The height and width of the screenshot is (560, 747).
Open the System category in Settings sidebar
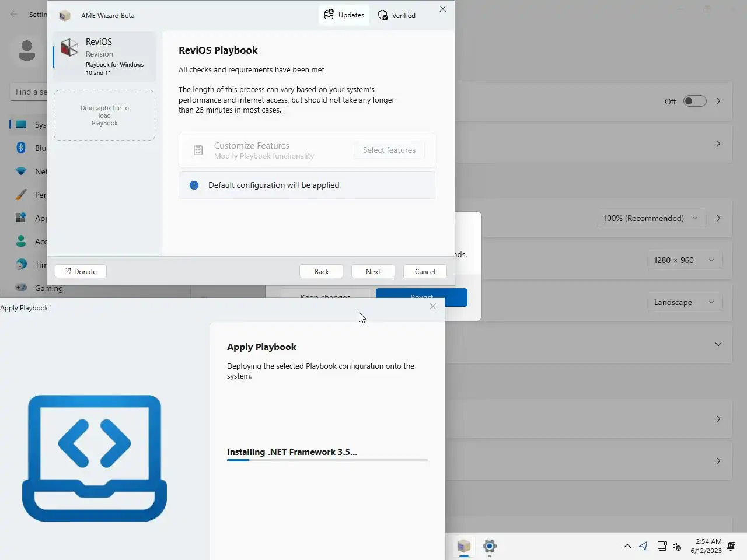tap(28, 125)
